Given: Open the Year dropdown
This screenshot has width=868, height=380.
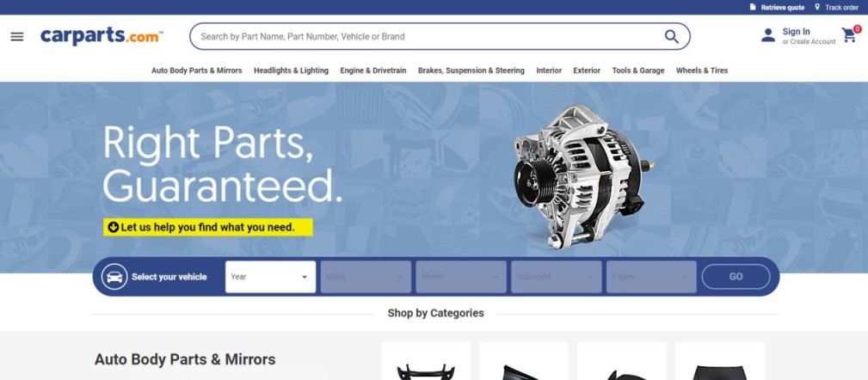Looking at the screenshot, I should tap(271, 277).
